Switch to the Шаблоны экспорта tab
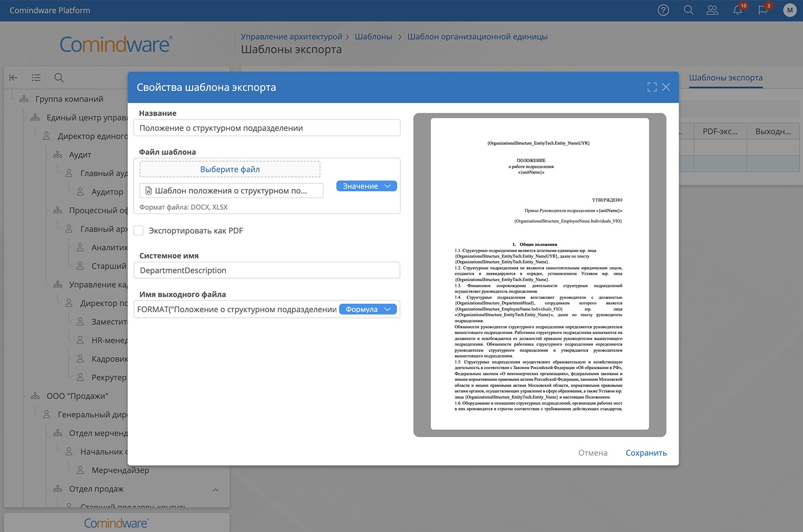803x532 pixels. (x=725, y=78)
